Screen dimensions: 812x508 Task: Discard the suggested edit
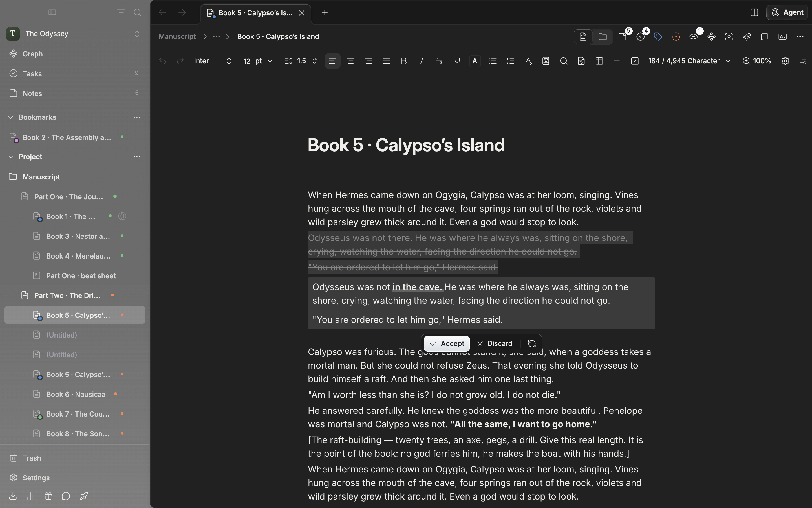tap(495, 343)
